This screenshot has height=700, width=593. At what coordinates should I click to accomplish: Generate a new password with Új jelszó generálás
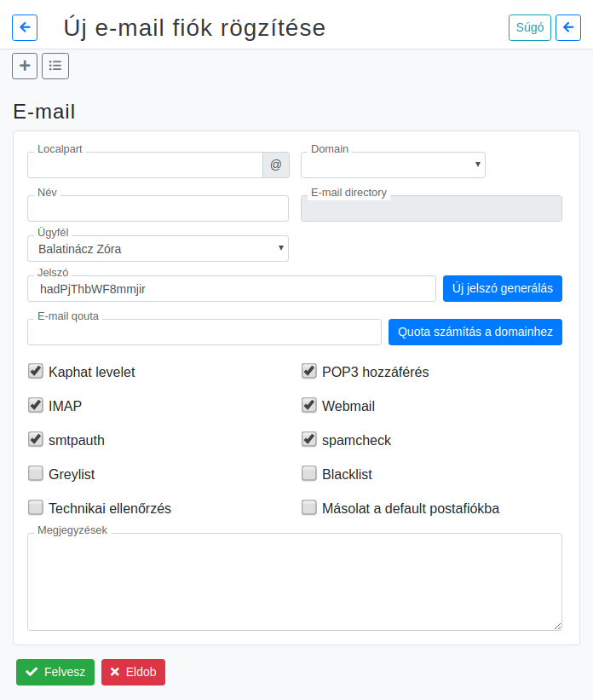coord(503,288)
